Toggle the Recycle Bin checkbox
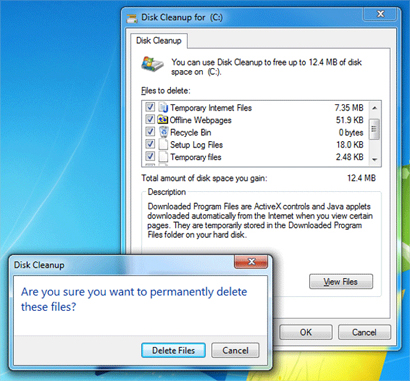Image resolution: width=410 pixels, height=381 pixels. 150,132
